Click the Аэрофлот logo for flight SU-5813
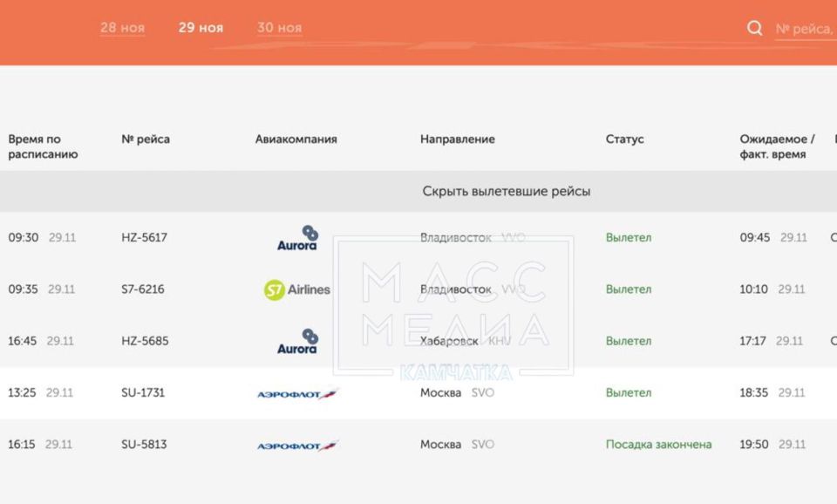Screen dimensions: 837x504 tap(296, 444)
